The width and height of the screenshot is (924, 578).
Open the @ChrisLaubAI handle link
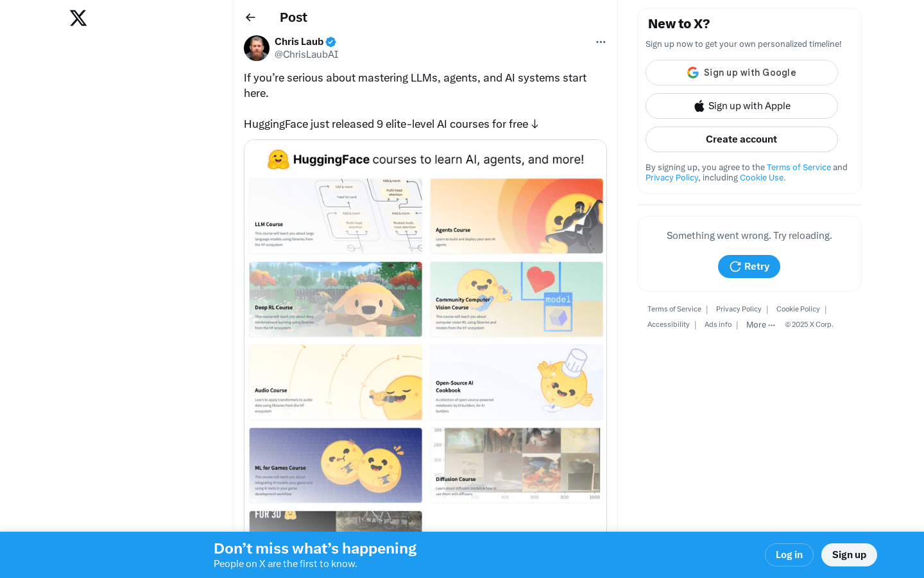point(306,55)
